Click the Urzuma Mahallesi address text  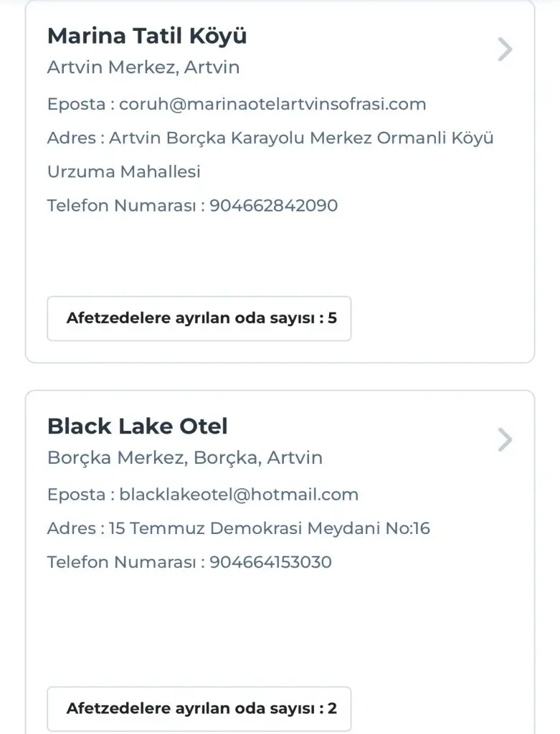tap(124, 172)
